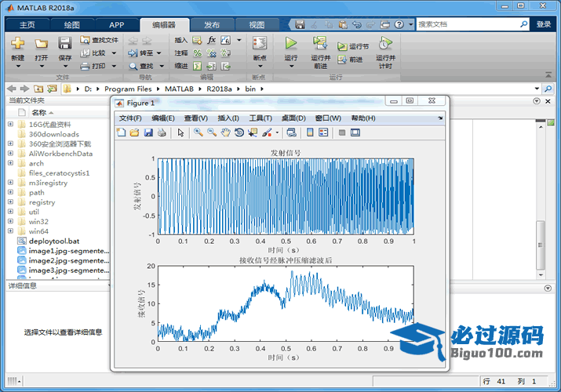Viewport: 561px width, 392px height.
Task: Open the dropdown arrow under 运行
Action: (291, 67)
